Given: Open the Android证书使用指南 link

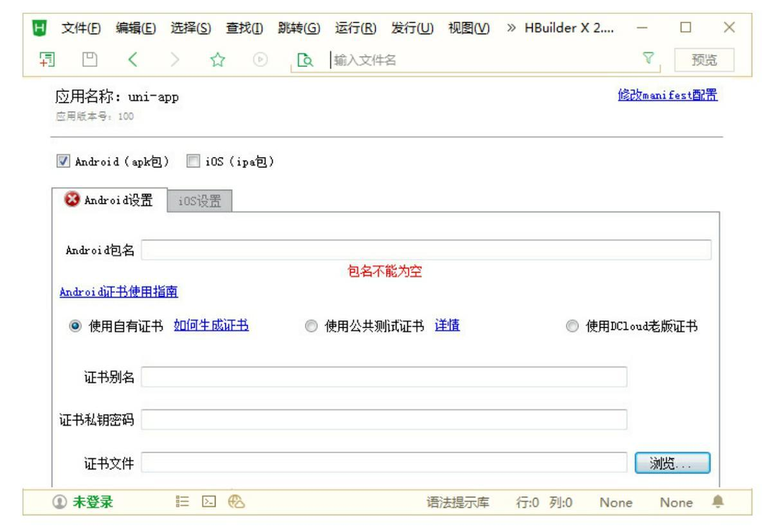Looking at the screenshot, I should [120, 291].
